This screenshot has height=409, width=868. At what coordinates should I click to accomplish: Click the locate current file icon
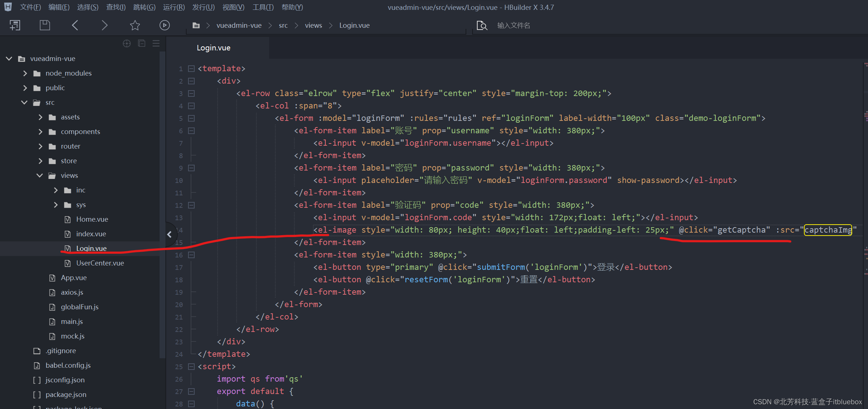coord(127,43)
